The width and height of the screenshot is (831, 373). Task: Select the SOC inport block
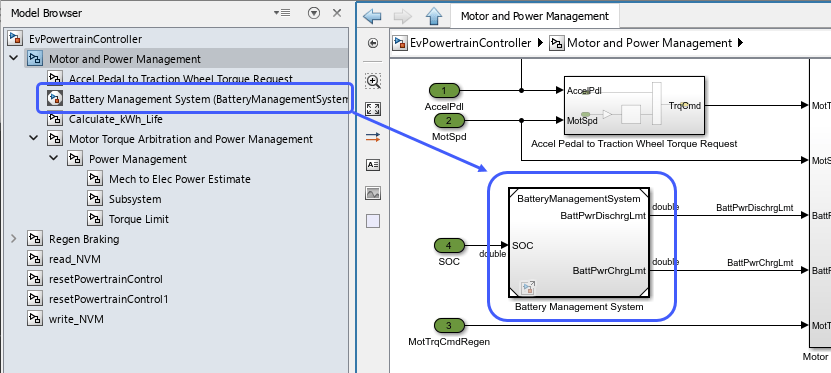449,245
